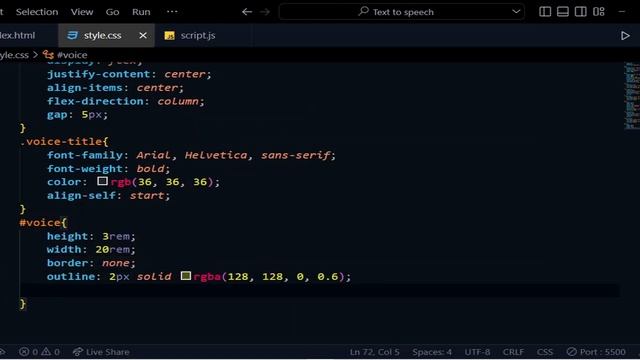This screenshot has width=640, height=360.
Task: Click the JS file icon on script.js tab
Action: coord(169,36)
